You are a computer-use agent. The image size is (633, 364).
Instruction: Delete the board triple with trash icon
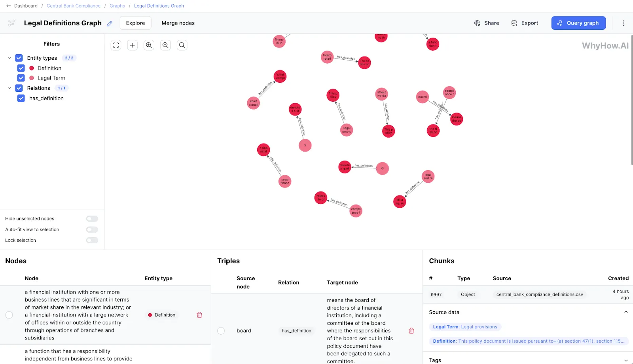pyautogui.click(x=411, y=331)
